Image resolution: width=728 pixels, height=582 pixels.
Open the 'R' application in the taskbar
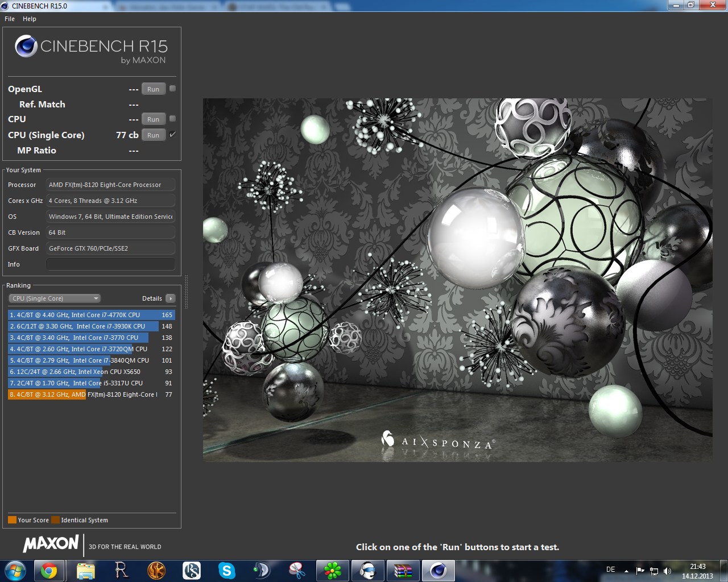point(121,571)
